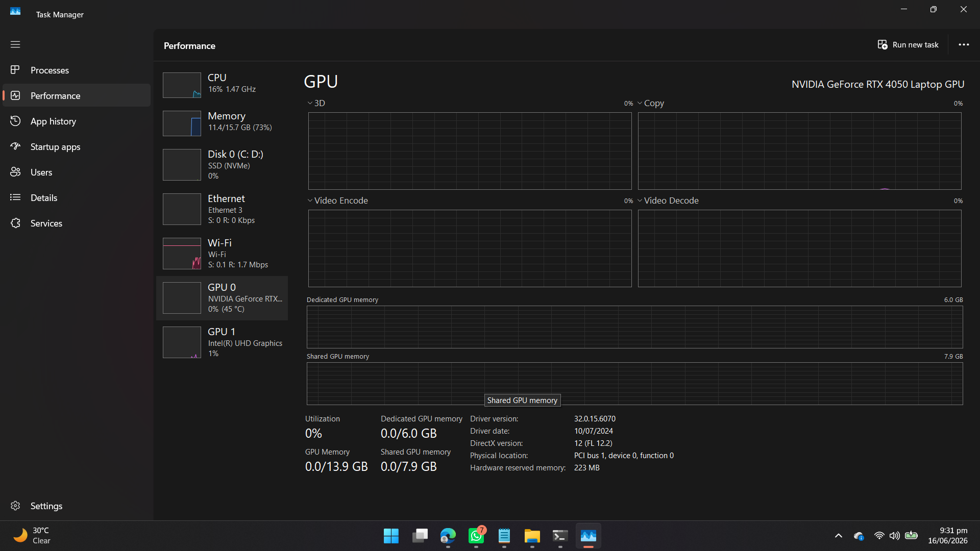Click the Video Decode graph
Viewport: 980px width, 551px height.
799,248
